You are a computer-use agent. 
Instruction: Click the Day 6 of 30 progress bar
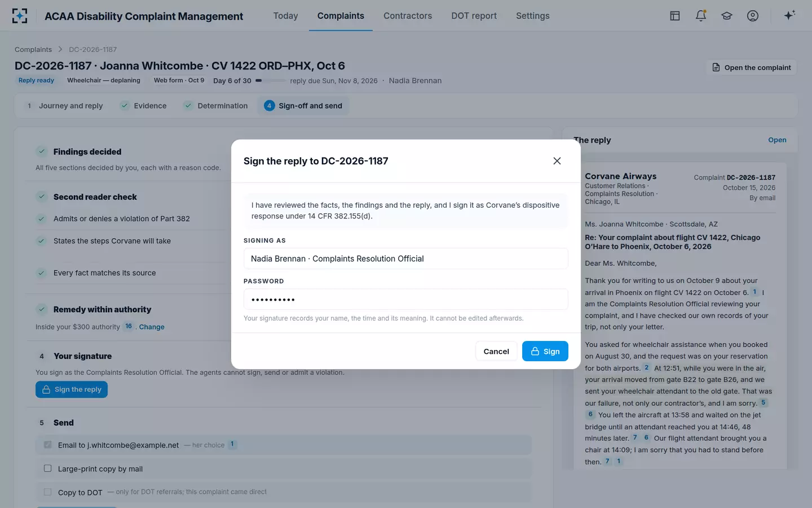[270, 81]
